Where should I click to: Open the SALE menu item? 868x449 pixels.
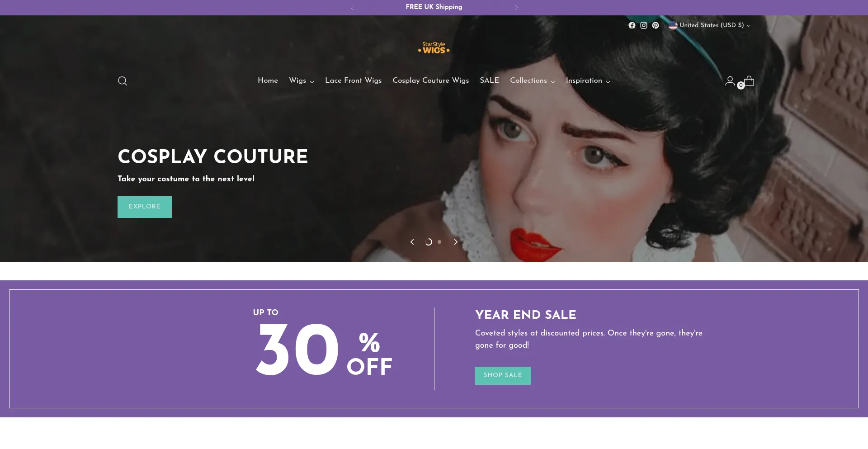pyautogui.click(x=490, y=80)
